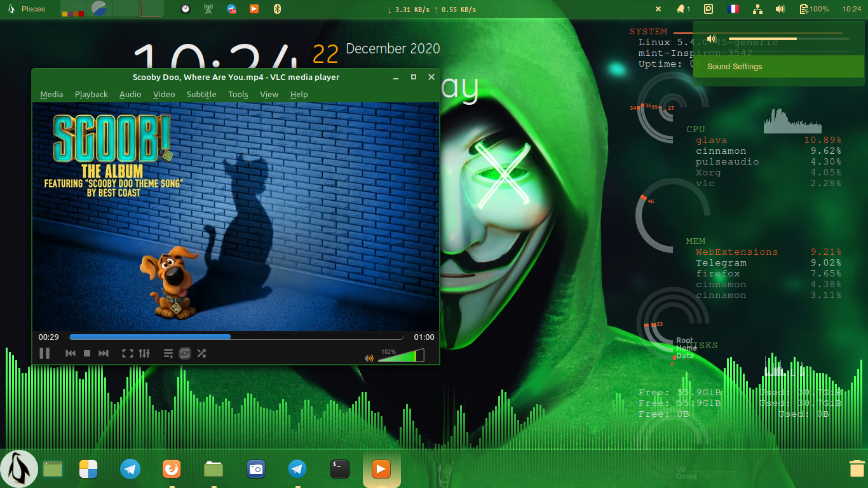Click the square recorder applet icon in panel

709,9
